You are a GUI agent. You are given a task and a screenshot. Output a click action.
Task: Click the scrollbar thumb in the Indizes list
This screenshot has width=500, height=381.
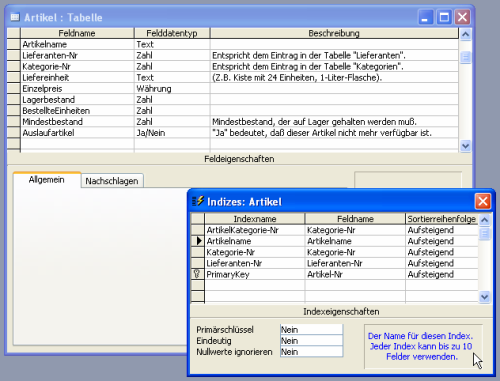coord(484,233)
